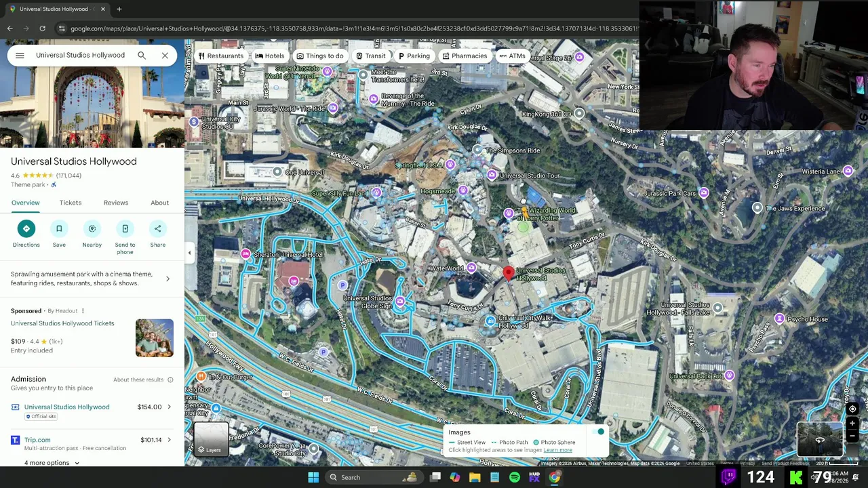Open the Windows Start menu
Viewport: 868px width, 488px height.
pos(313,477)
